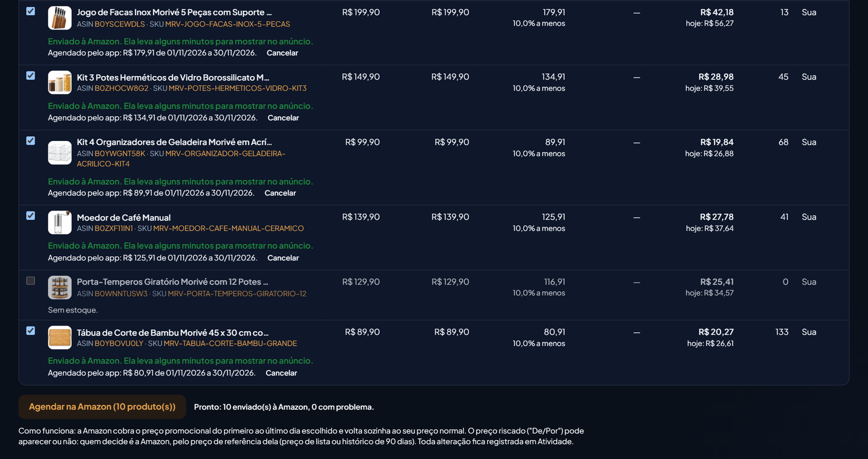868x459 pixels.
Task: Select "Kit 4 Organizadores de Geladeira Morivé" title
Action: click(x=174, y=142)
